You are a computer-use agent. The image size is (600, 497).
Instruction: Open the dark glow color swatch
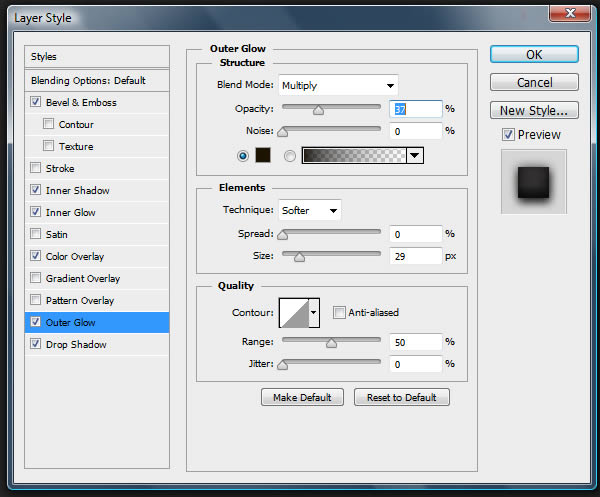click(263, 155)
